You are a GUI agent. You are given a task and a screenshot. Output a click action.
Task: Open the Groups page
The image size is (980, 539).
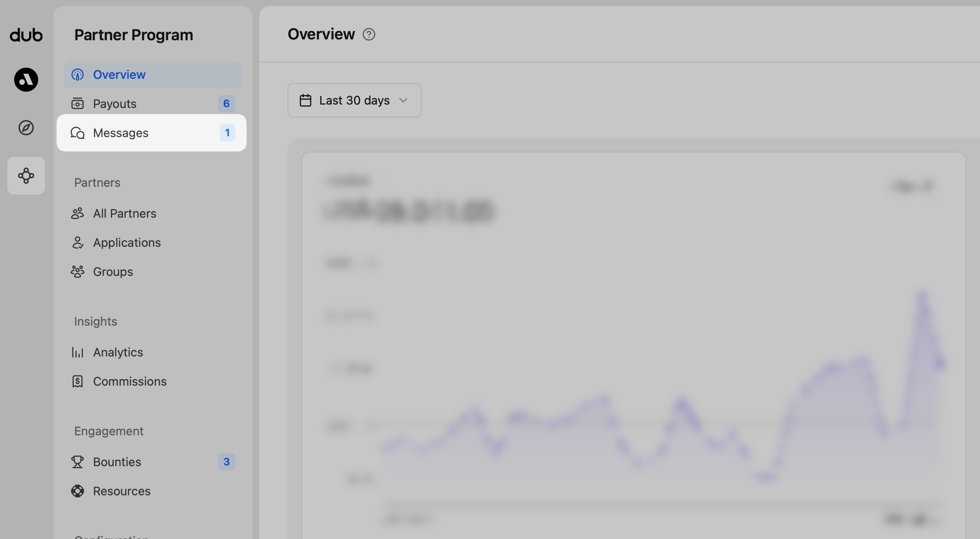click(153, 272)
